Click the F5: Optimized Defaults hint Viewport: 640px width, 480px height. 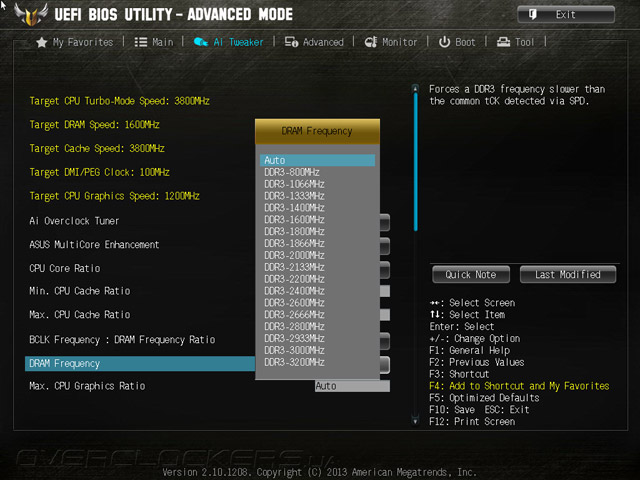[484, 398]
